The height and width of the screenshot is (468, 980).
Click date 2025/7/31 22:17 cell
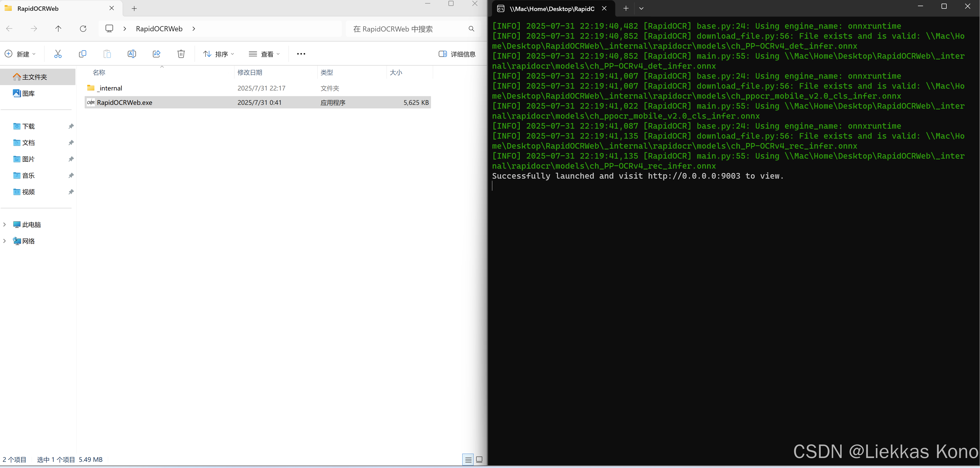coord(261,88)
